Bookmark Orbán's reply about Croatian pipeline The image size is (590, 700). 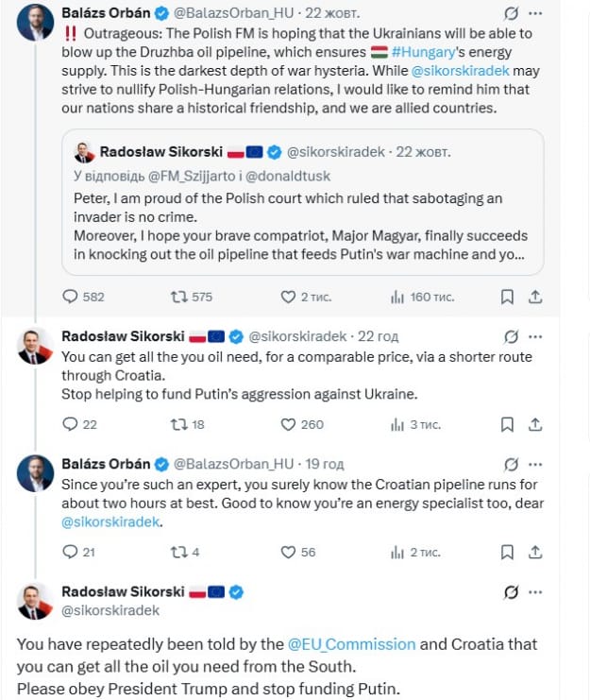tap(507, 552)
